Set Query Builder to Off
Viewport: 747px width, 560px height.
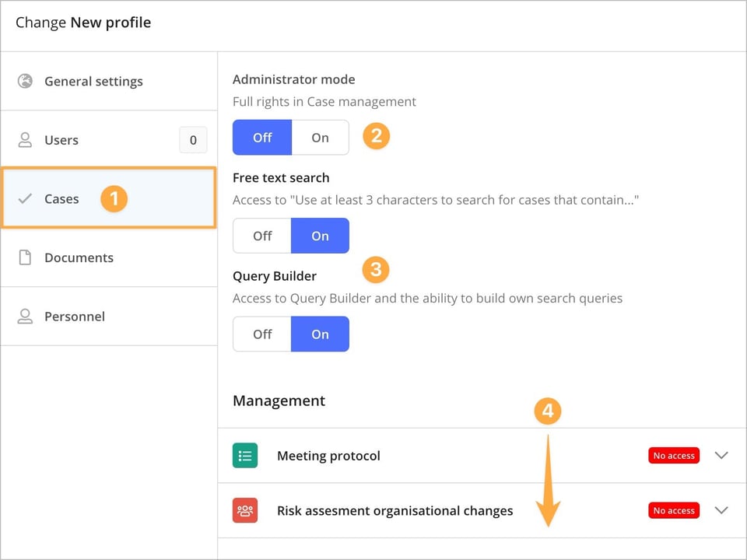tap(262, 334)
